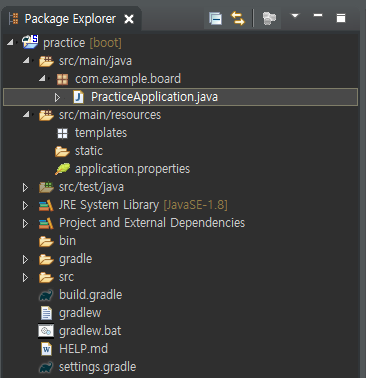Image resolution: width=366 pixels, height=378 pixels.
Task: Click the gradlew.bat batch file icon
Action: click(x=46, y=331)
